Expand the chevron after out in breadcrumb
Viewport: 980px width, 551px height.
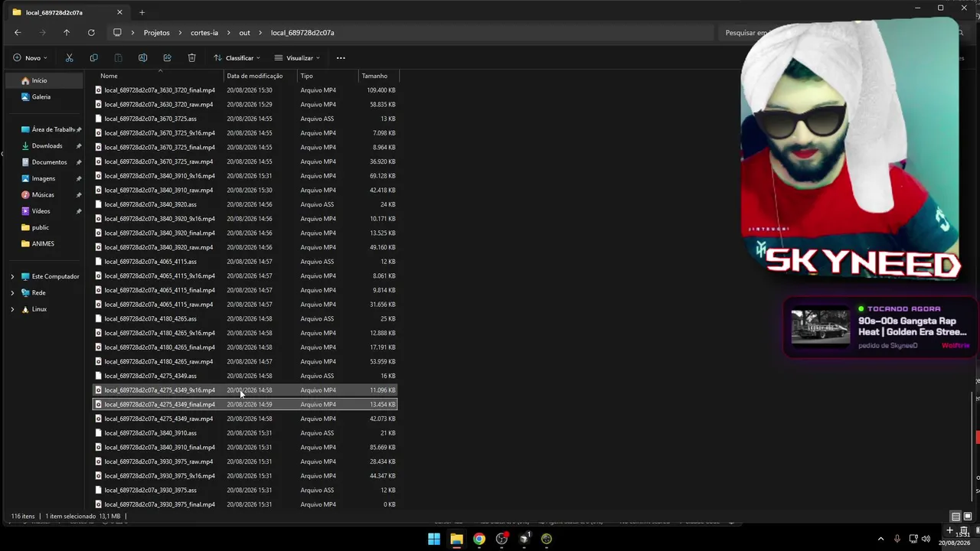260,33
